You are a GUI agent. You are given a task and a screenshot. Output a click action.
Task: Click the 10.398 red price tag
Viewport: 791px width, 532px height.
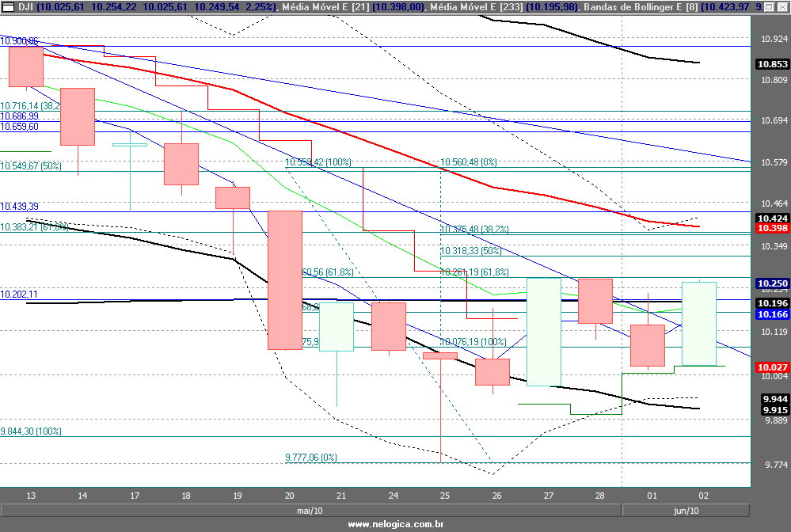point(772,228)
